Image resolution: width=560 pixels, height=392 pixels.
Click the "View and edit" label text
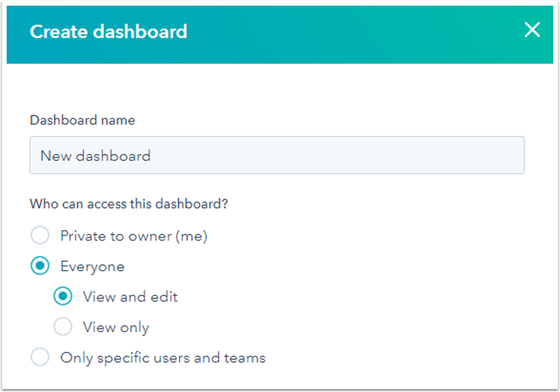click(x=130, y=296)
